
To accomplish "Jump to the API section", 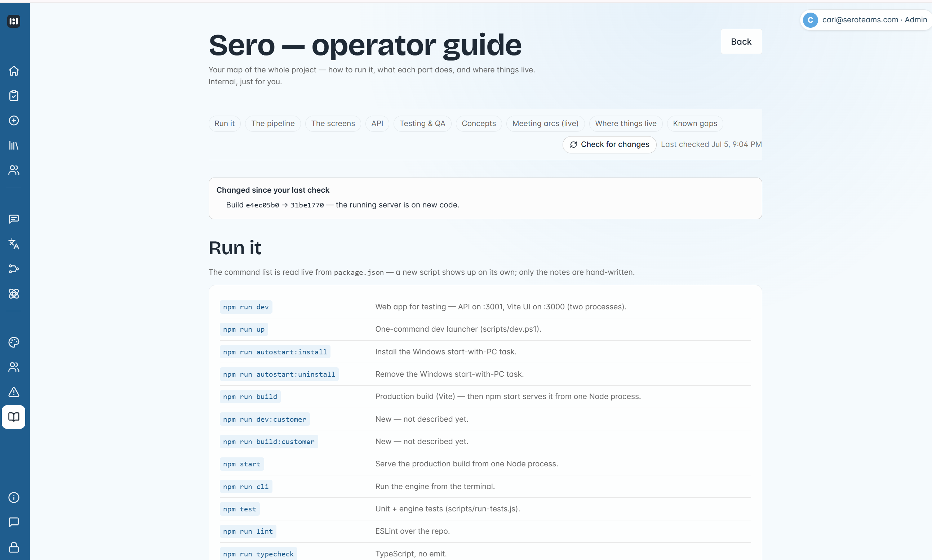I will pos(377,124).
